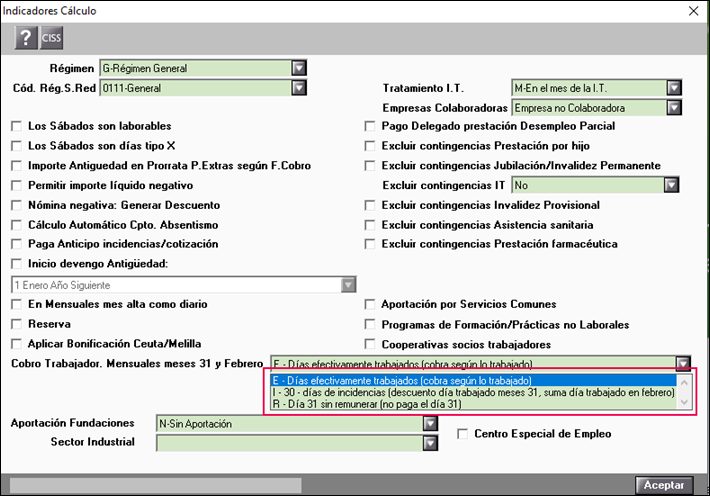Enable Aplicar Bonificación Ceuta/Melilla

[x=17, y=344]
